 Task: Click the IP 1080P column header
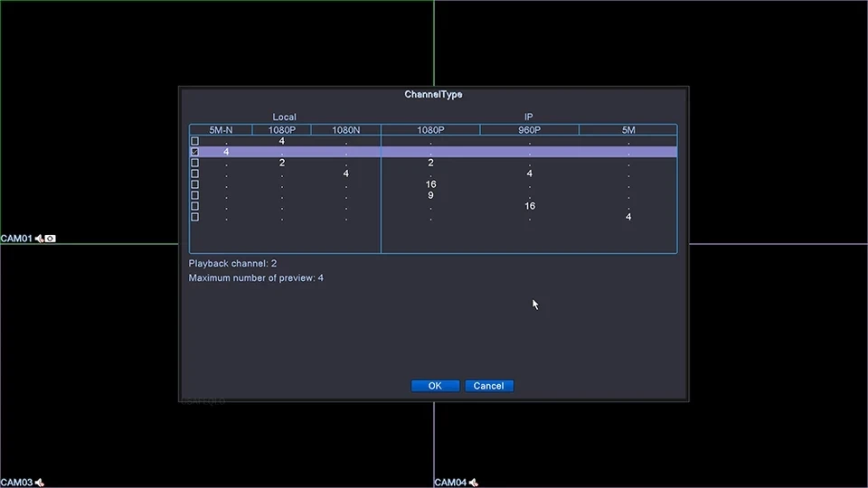coord(430,130)
